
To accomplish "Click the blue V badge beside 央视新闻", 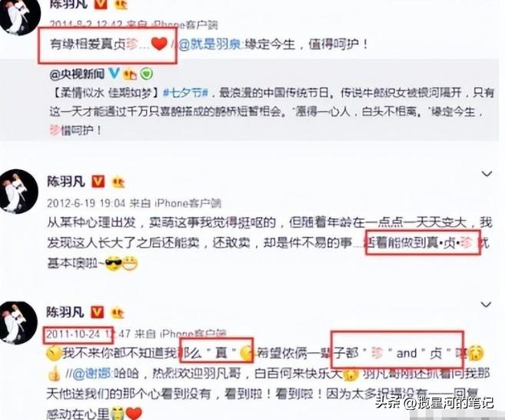I will [114, 74].
